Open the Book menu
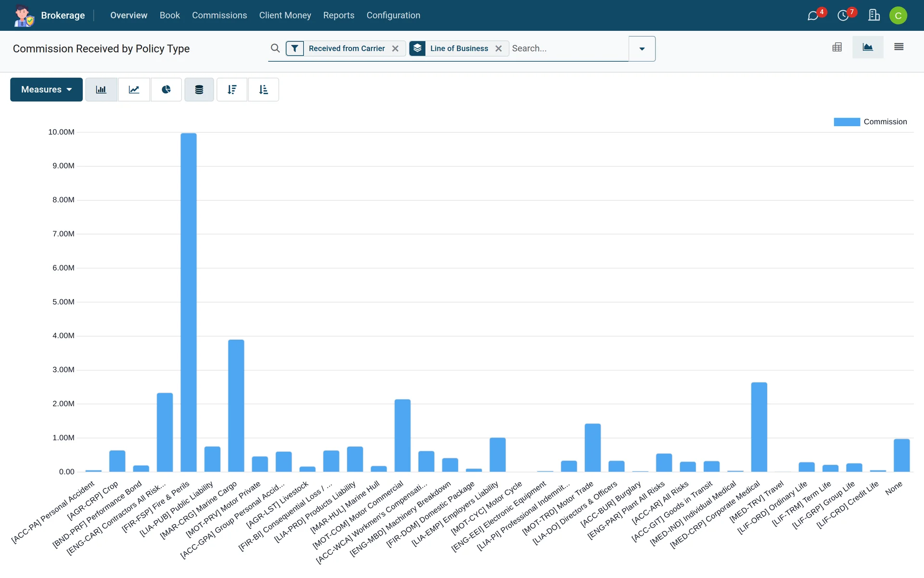The width and height of the screenshot is (924, 578). click(x=170, y=15)
